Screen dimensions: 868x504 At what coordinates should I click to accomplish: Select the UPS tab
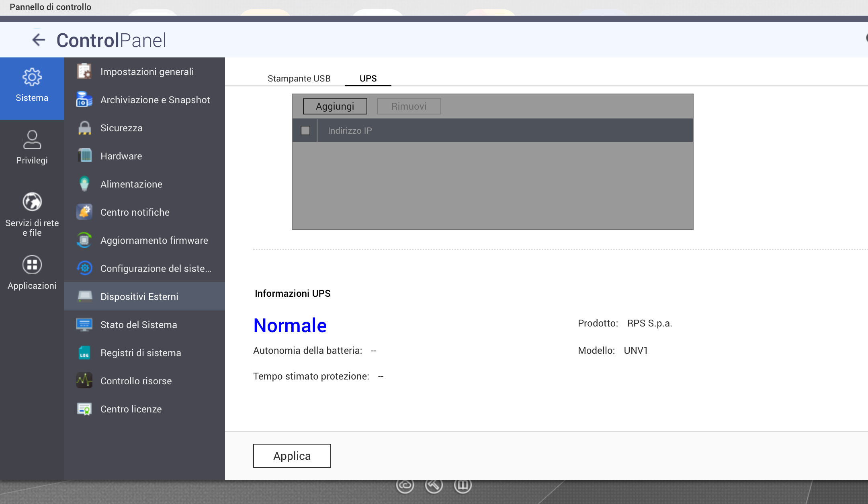368,78
